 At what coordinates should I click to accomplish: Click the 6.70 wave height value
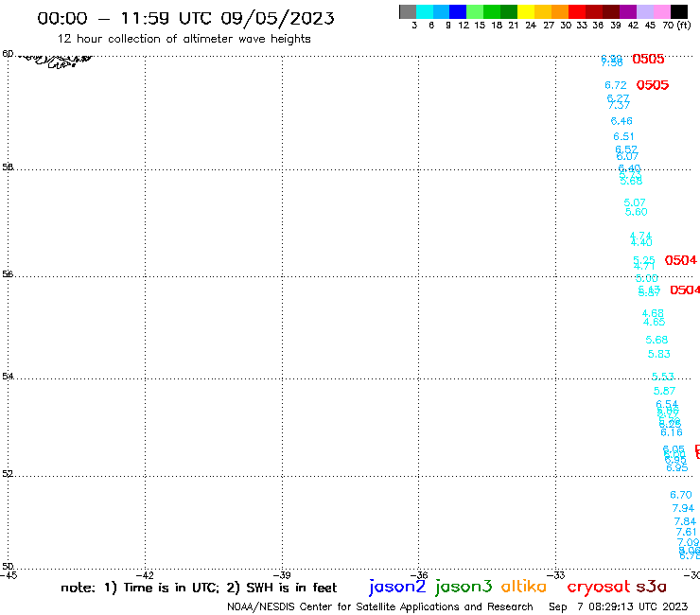tap(681, 495)
